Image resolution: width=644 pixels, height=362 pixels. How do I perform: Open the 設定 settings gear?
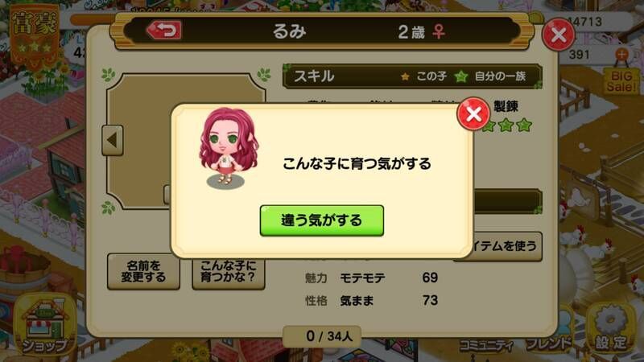click(x=611, y=328)
